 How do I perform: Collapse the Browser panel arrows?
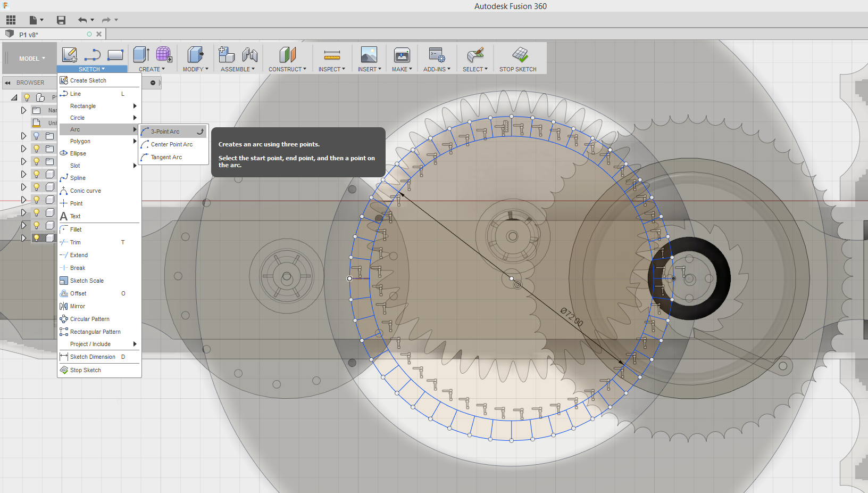8,83
